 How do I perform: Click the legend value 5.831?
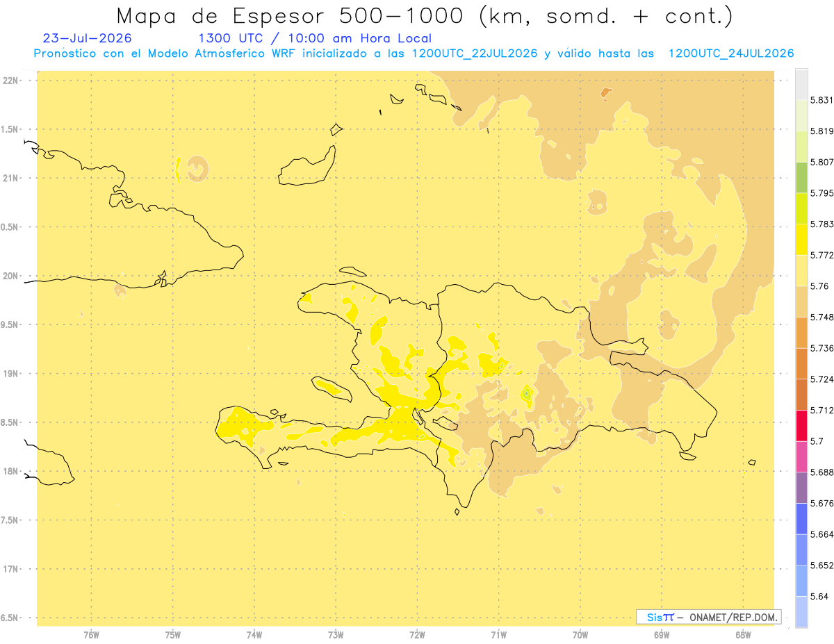(822, 100)
